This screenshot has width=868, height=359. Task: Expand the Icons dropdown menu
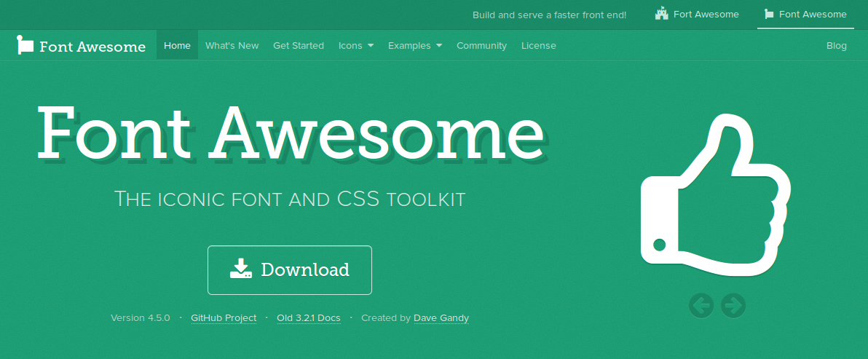click(356, 45)
